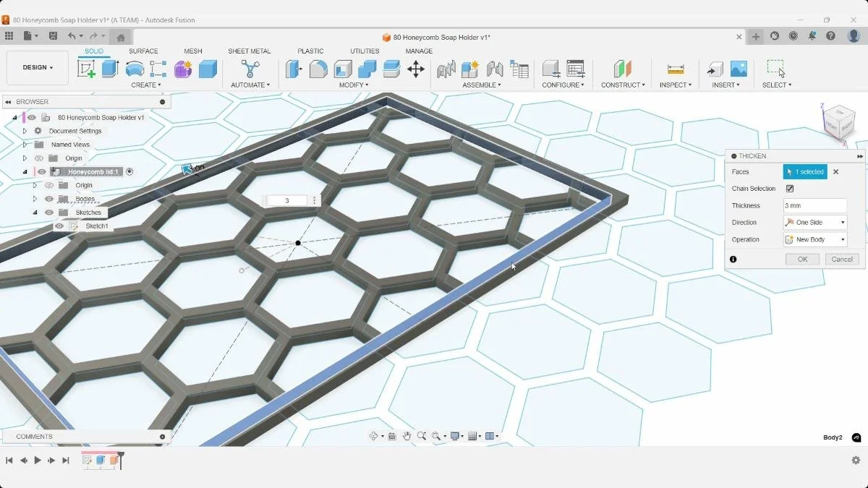
Task: Toggle visibility of Honeycomb lid:1 component
Action: 42,172
